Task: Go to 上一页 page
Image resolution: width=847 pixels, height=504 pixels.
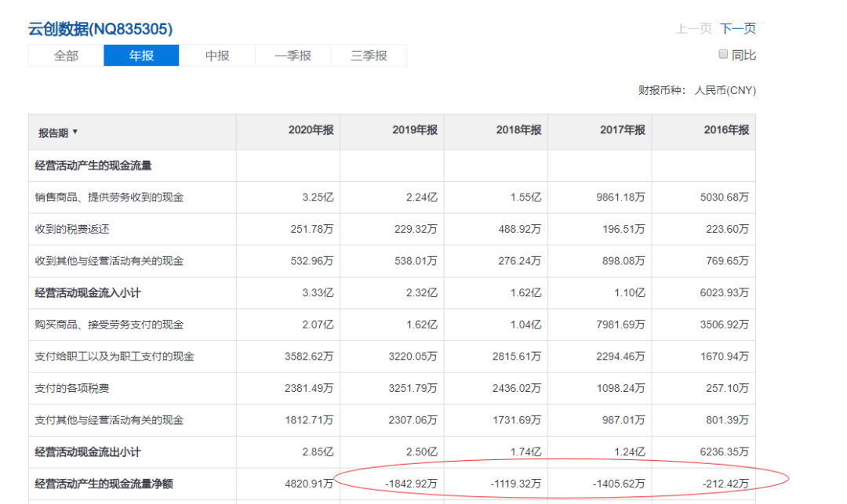Action: click(693, 28)
